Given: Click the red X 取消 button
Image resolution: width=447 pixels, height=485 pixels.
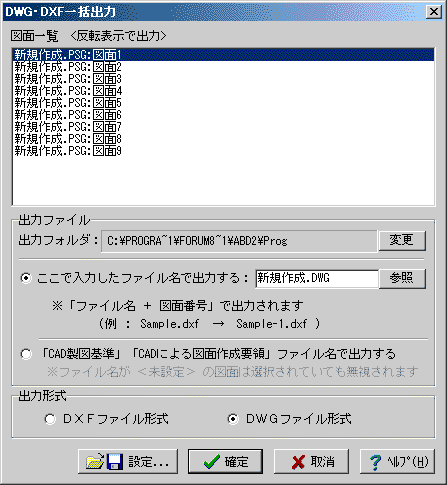Looking at the screenshot, I should point(311,461).
